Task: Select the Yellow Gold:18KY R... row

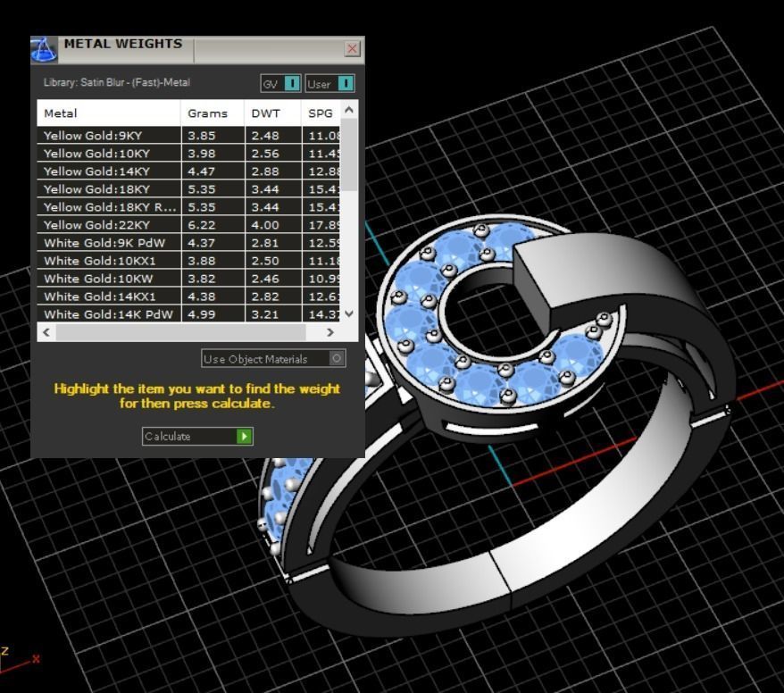Action: [189, 207]
